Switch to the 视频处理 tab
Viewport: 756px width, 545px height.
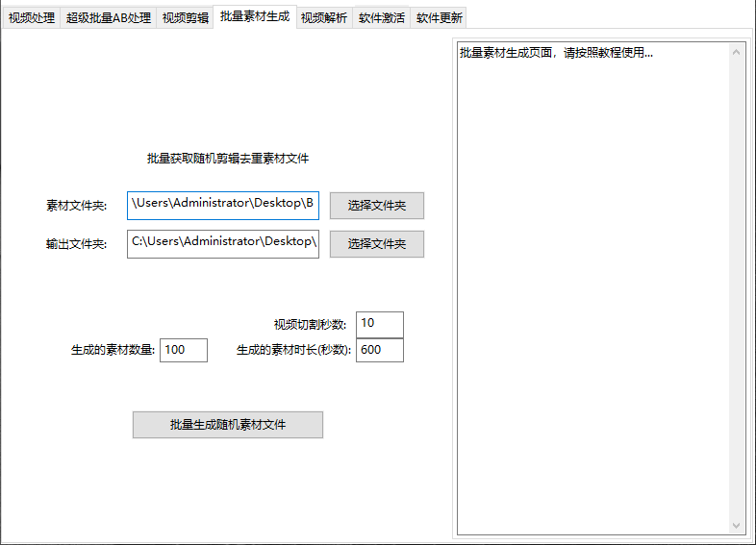[32, 18]
